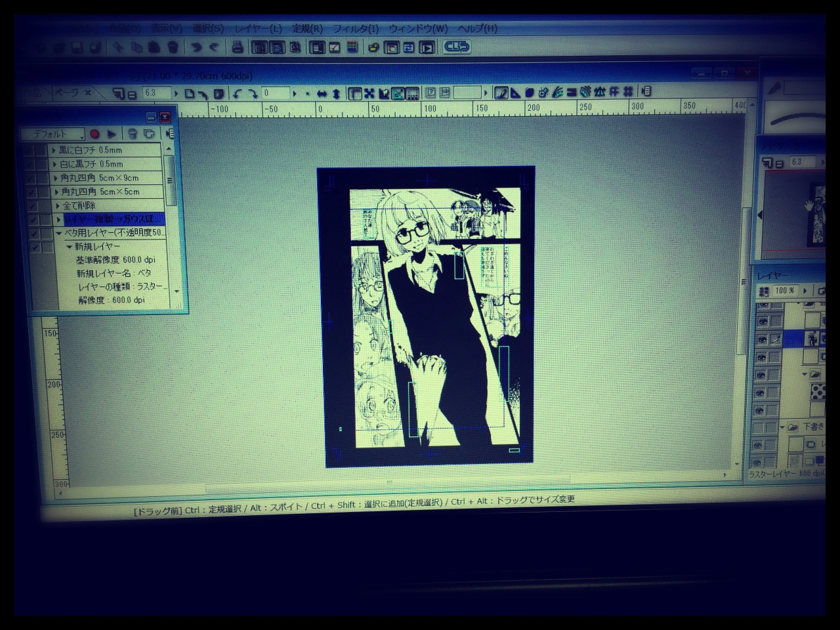Click the flip horizontal arrows icon

(x=322, y=93)
